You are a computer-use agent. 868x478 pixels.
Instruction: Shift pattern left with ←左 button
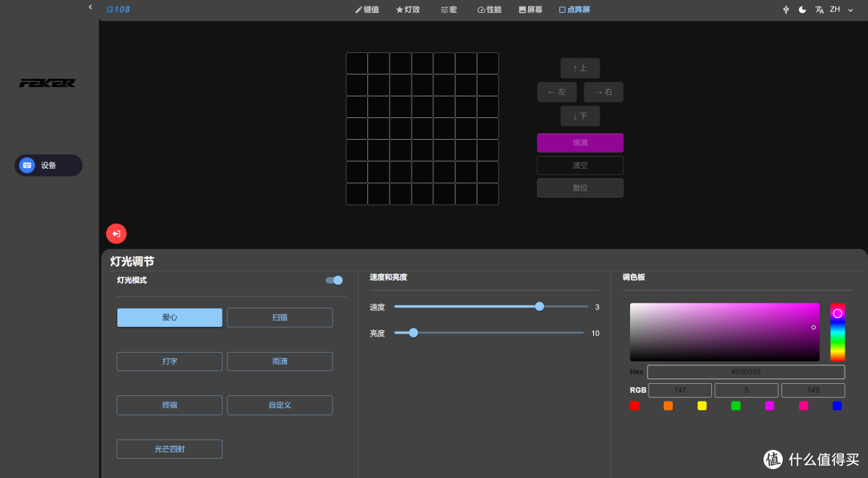pyautogui.click(x=557, y=92)
